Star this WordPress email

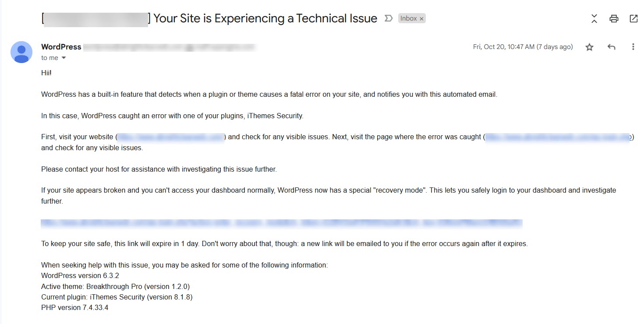coord(589,47)
